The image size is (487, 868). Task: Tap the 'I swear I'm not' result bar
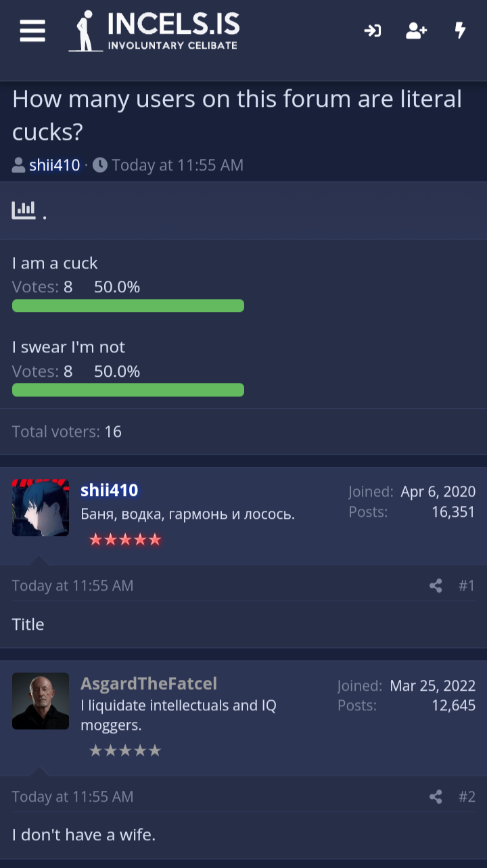coord(128,390)
